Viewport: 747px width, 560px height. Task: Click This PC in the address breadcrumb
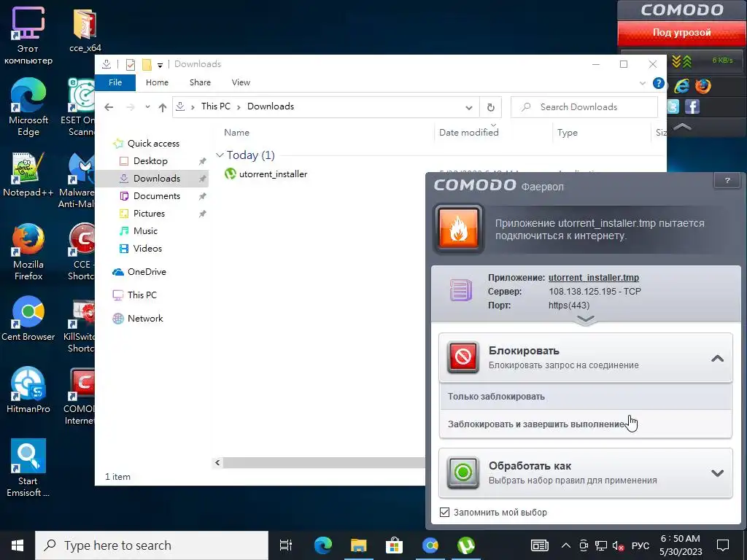[216, 106]
